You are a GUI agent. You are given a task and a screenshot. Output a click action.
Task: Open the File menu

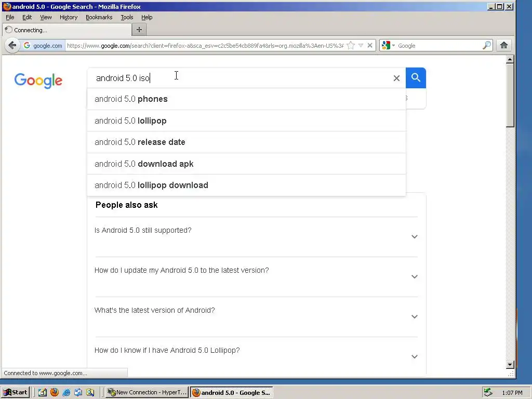coord(10,17)
